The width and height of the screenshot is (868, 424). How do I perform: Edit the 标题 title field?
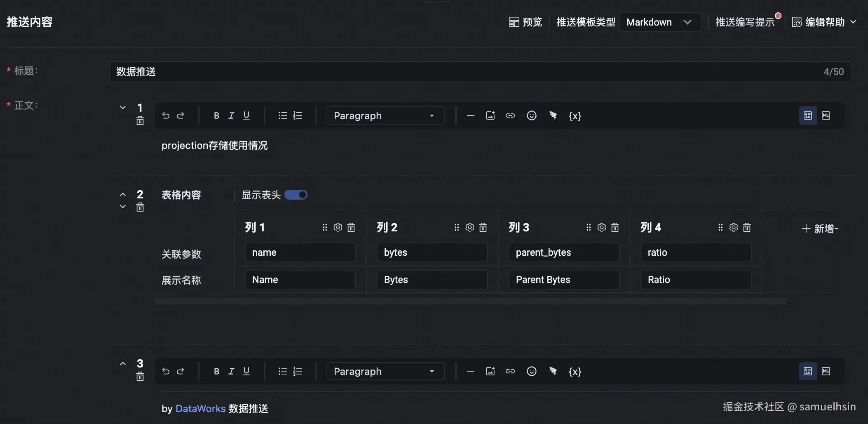(x=480, y=72)
